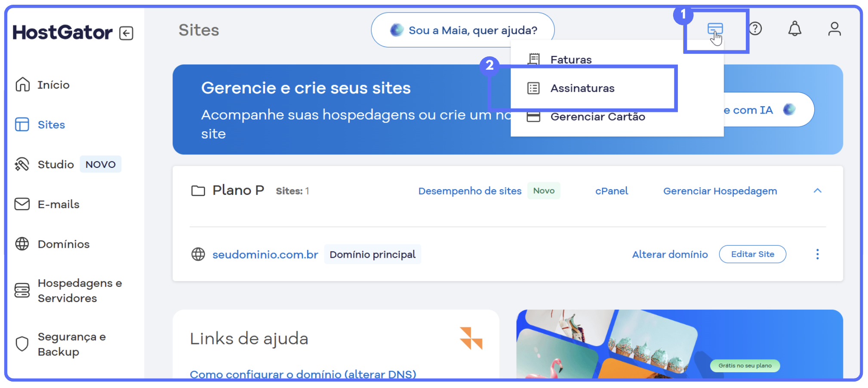Viewport: 868px width, 388px height.
Task: Click the Editar Site button
Action: (752, 254)
